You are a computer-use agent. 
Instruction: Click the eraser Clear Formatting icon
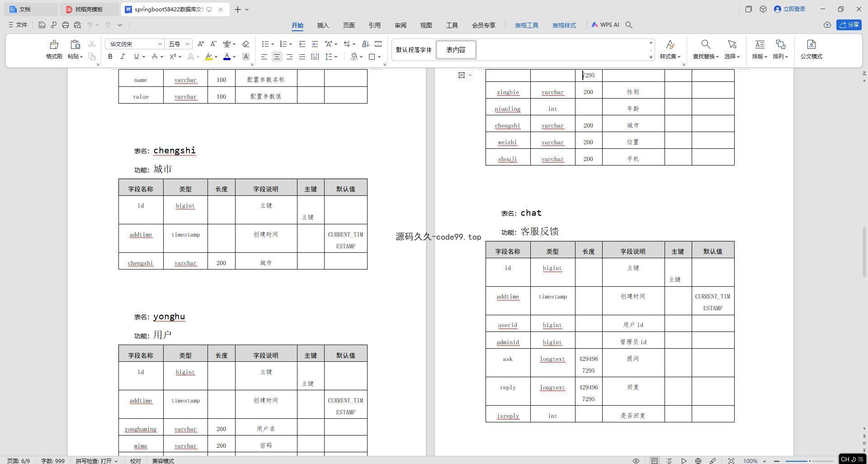[245, 44]
